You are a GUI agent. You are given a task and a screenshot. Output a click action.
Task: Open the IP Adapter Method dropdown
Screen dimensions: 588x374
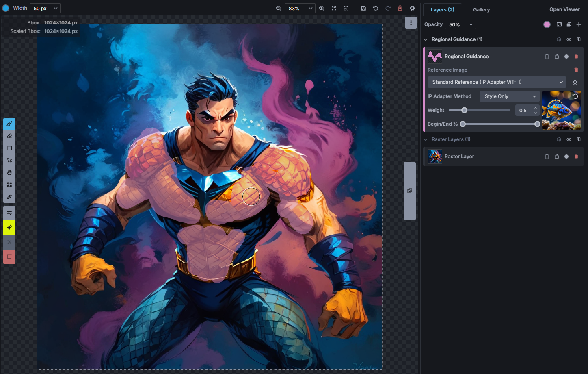[x=510, y=96]
